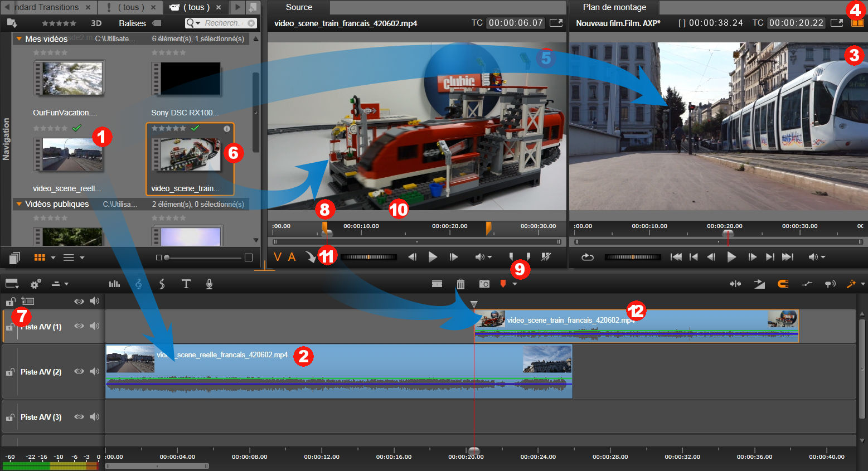Open the timeline marker dropdown arrow
Viewport: 868px width, 471px height.
[515, 284]
